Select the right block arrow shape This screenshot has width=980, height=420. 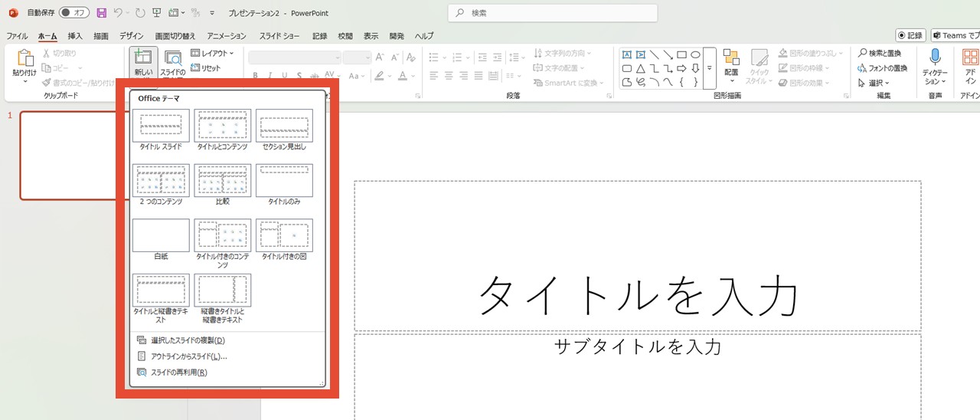click(682, 68)
